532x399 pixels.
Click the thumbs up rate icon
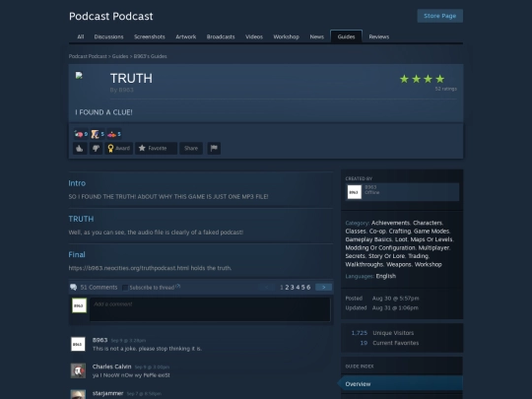click(x=80, y=148)
